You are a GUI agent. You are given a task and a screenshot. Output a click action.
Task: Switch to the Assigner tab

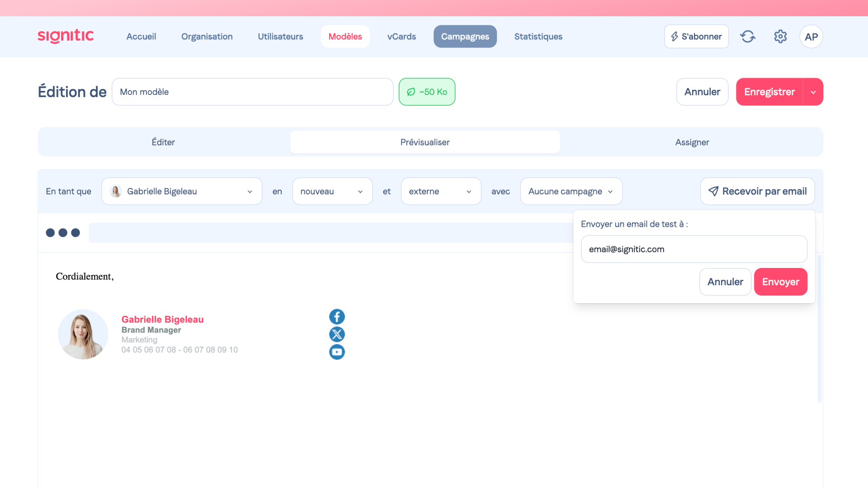pyautogui.click(x=692, y=142)
